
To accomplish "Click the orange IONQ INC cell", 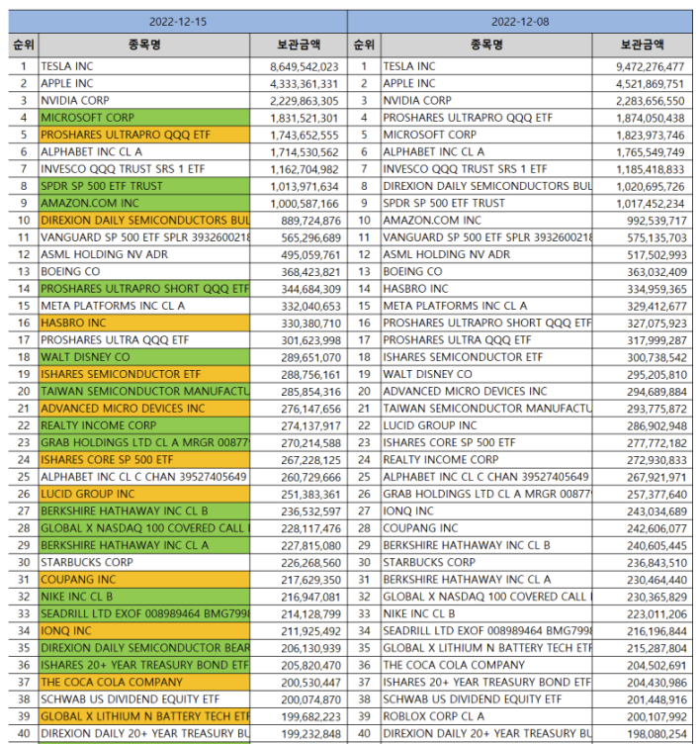I will tap(144, 630).
